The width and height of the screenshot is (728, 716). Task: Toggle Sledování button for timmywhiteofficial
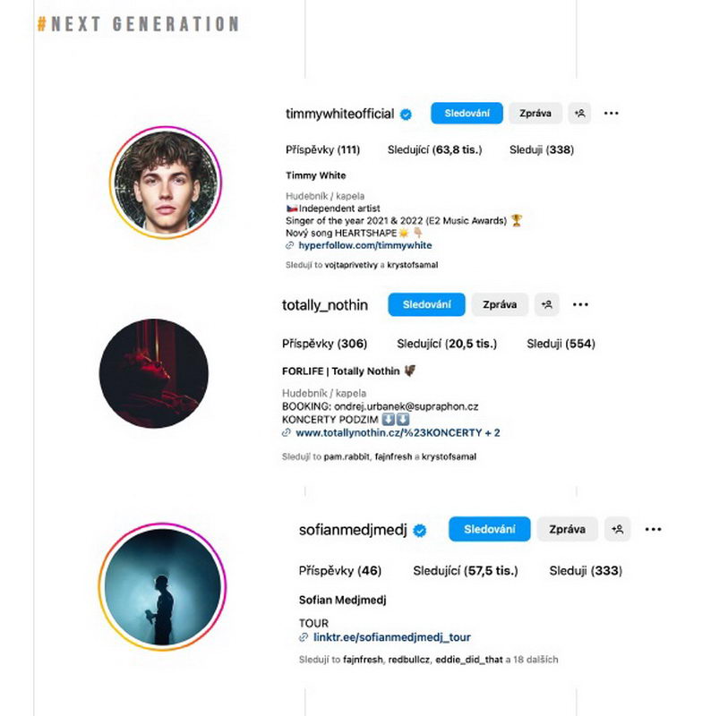467,114
